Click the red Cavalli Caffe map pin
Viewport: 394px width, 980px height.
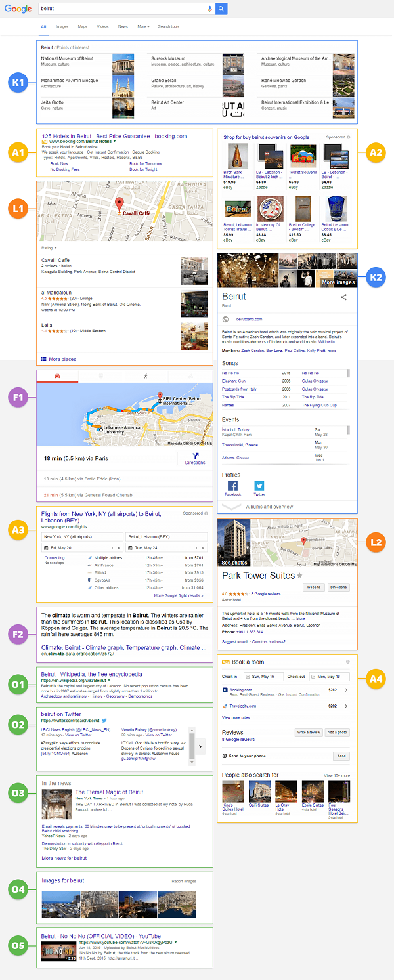point(119,203)
